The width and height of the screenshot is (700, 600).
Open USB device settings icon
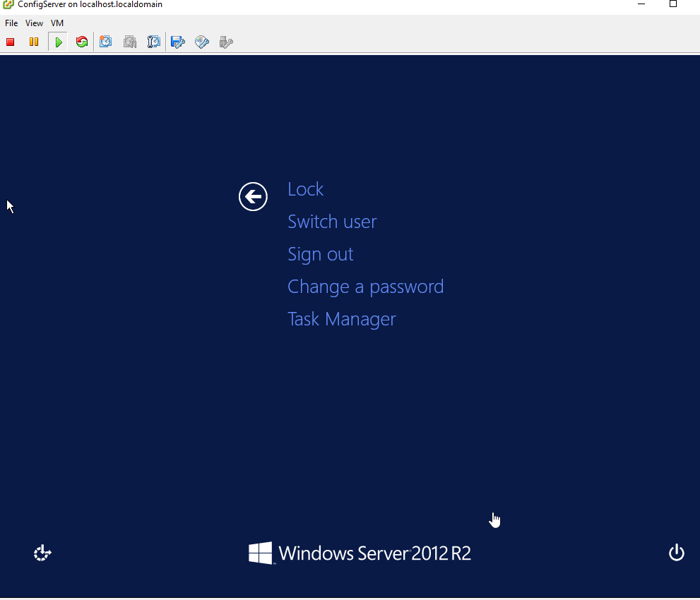tap(225, 42)
